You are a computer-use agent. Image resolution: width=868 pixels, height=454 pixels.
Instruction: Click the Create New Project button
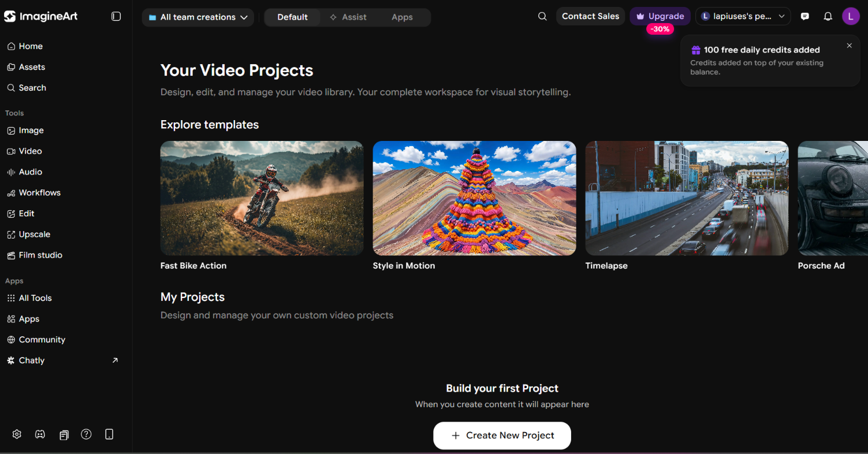[502, 436]
